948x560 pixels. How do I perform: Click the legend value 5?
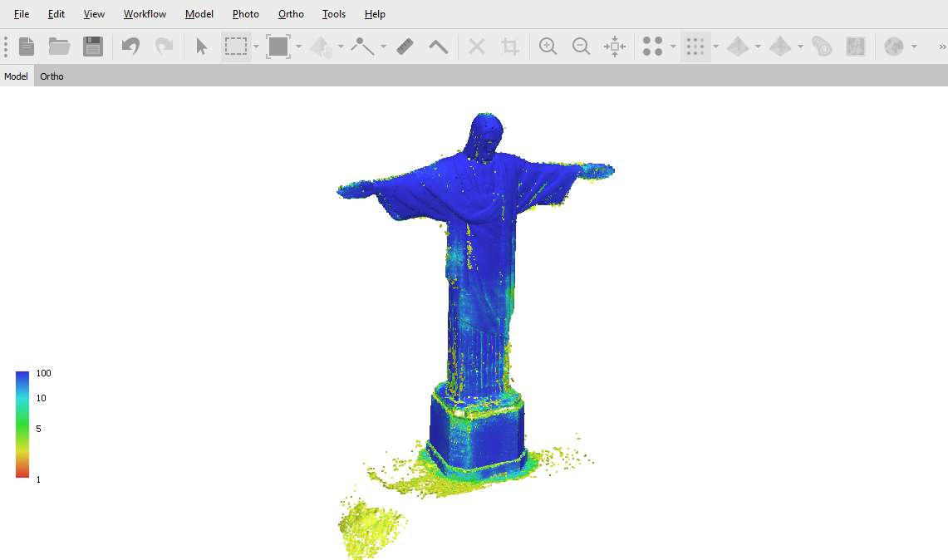(x=39, y=429)
